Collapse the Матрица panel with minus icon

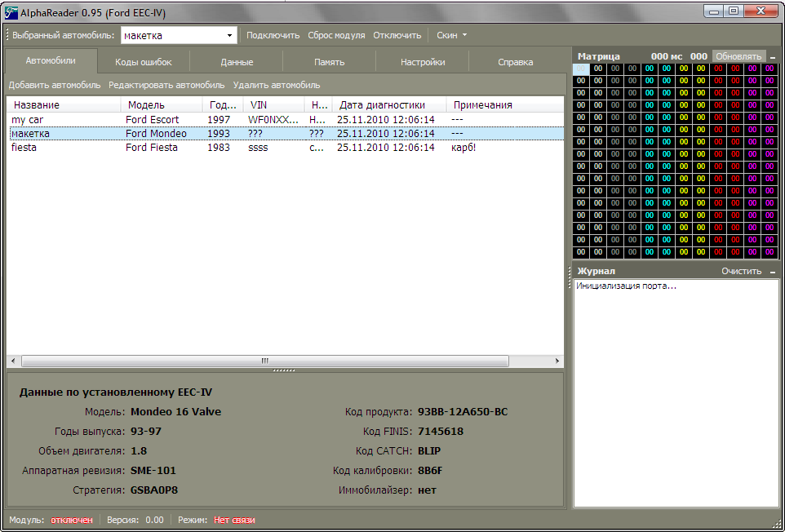pos(773,57)
